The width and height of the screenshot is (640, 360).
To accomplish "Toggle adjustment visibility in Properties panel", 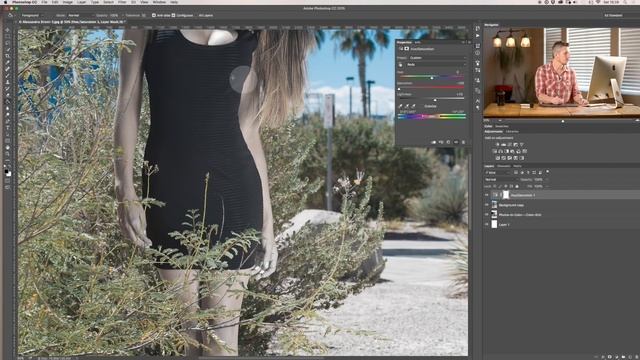I will 456,142.
